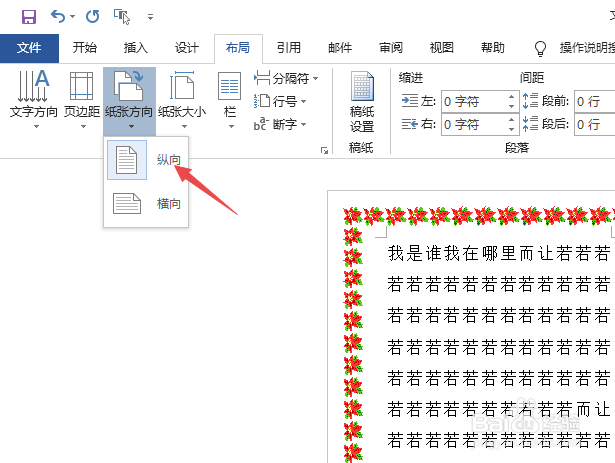Click the spacing before icon beside 段前
The width and height of the screenshot is (615, 463).
click(x=530, y=101)
